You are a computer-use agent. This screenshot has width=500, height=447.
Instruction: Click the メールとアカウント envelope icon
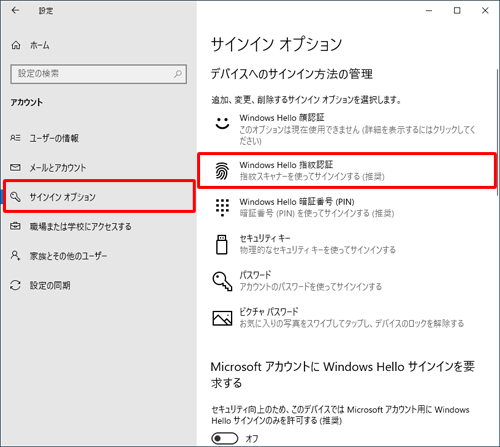point(15,167)
